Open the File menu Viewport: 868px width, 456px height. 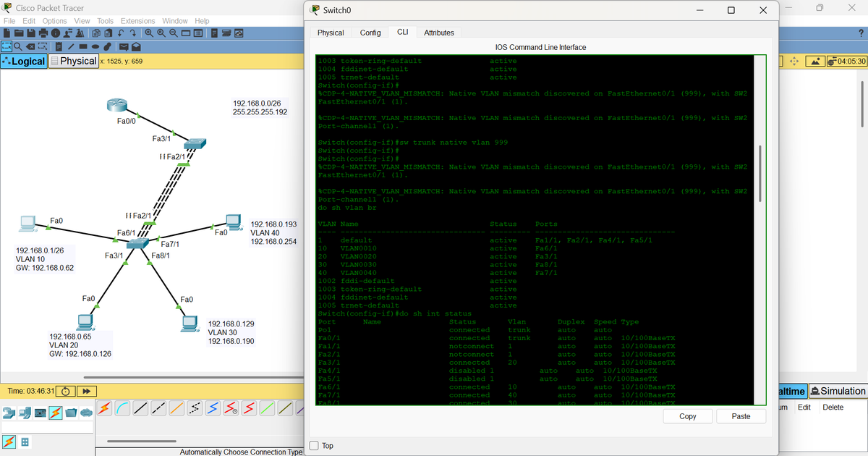coord(9,21)
